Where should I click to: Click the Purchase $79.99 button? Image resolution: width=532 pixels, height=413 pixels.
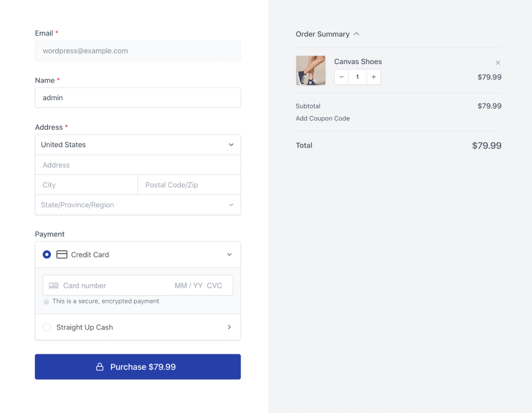pos(137,367)
